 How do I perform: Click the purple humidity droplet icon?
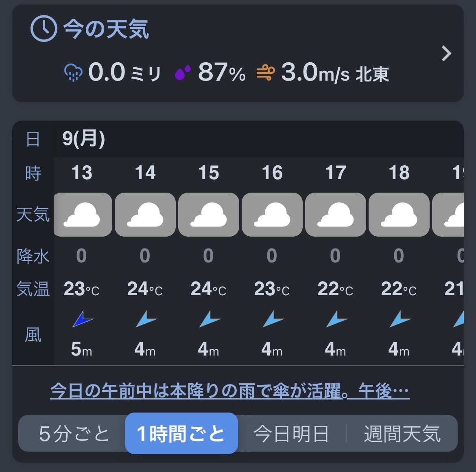click(183, 72)
